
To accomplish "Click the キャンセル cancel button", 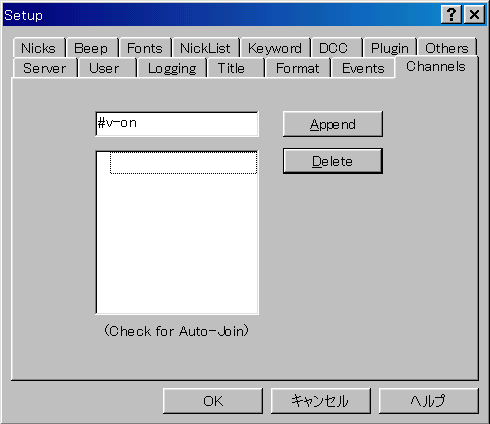I will click(x=321, y=401).
